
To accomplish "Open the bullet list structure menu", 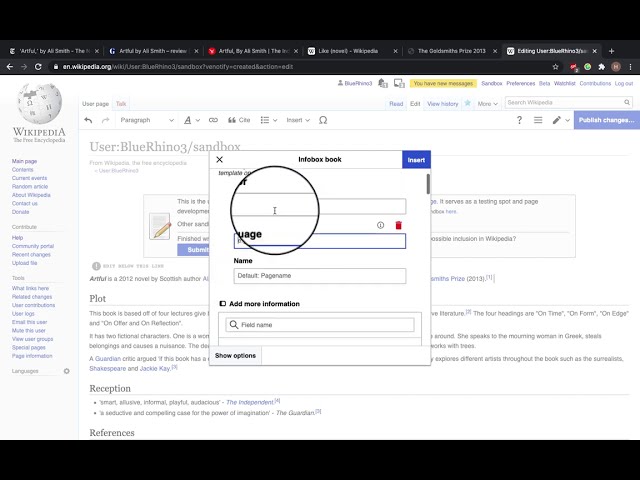I will [269, 120].
